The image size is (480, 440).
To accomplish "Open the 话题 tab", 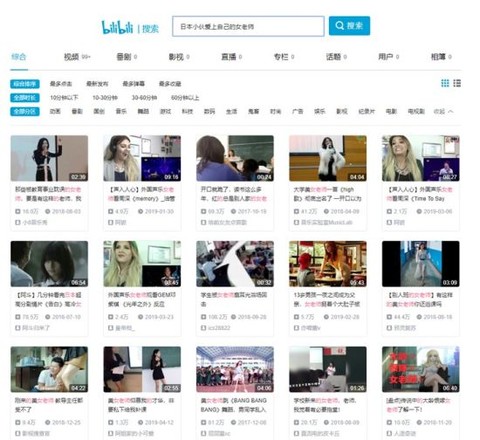I will (x=336, y=57).
